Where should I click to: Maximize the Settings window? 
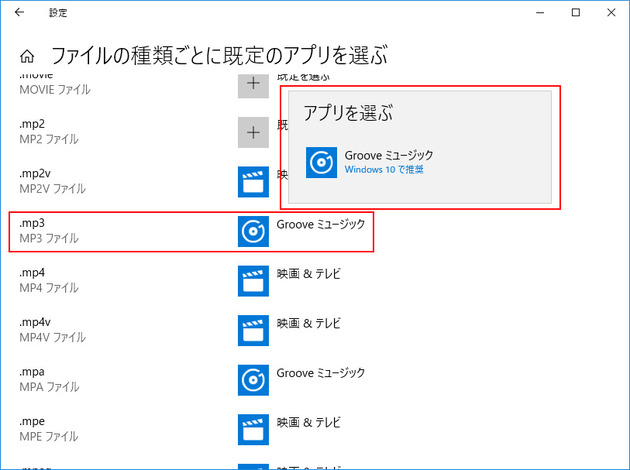[576, 12]
